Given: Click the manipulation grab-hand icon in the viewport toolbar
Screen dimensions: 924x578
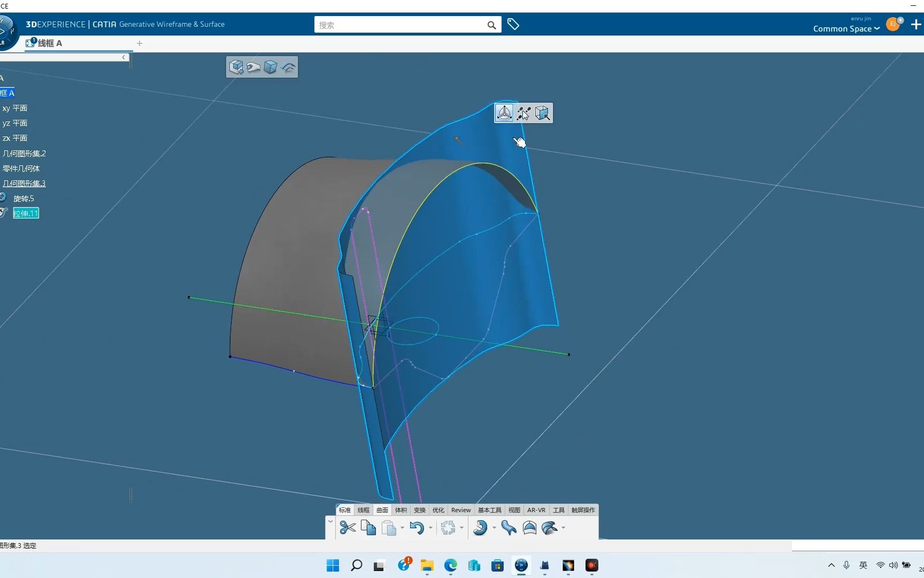Looking at the screenshot, I should 255,67.
